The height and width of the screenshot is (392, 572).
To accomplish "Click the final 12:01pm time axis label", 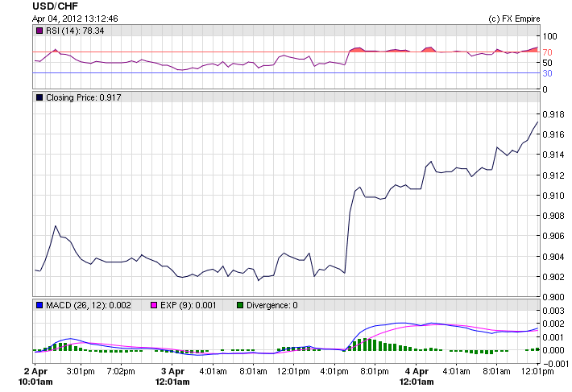I will click(x=537, y=372).
